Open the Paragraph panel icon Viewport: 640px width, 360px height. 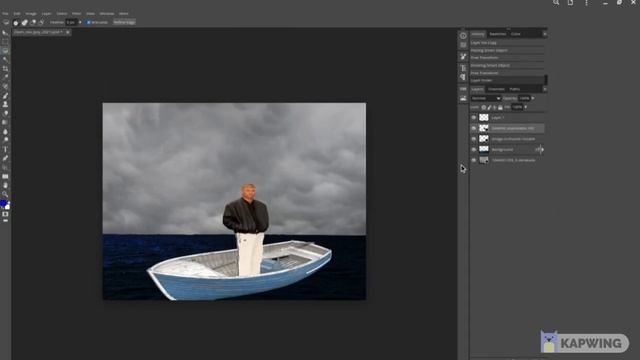coord(463,77)
